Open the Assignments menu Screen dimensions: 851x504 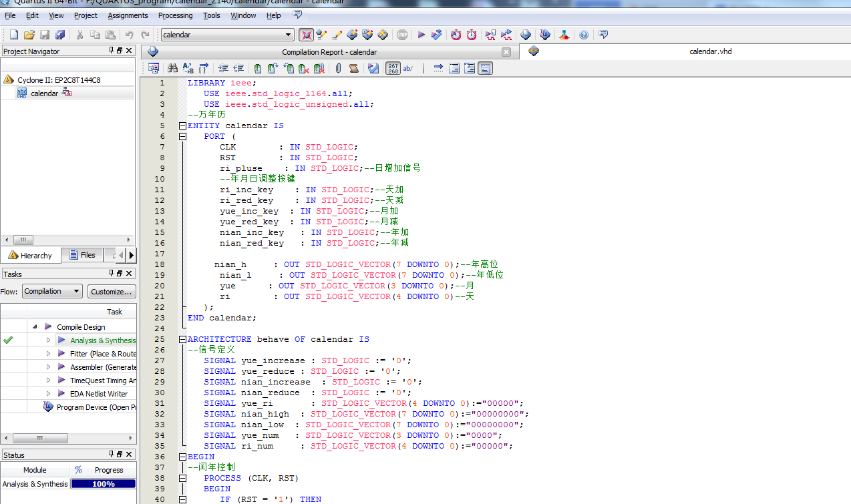[x=128, y=15]
